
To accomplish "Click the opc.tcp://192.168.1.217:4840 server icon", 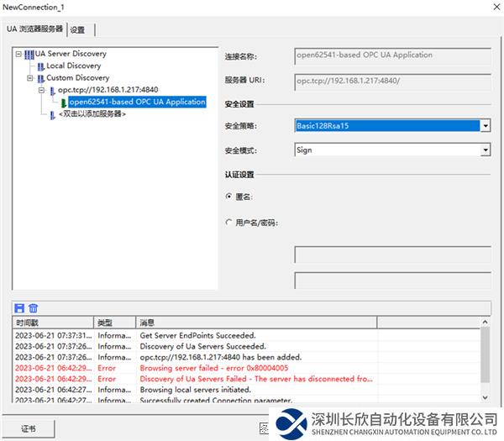I will [52, 90].
